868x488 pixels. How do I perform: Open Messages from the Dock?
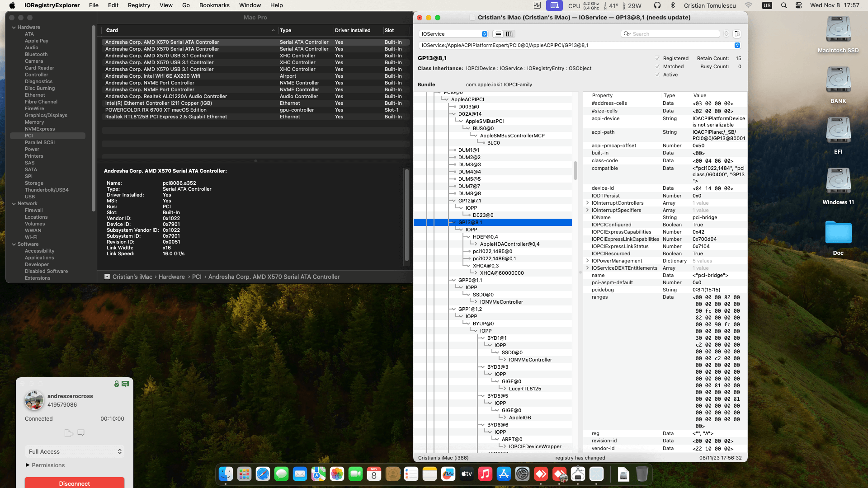click(281, 474)
